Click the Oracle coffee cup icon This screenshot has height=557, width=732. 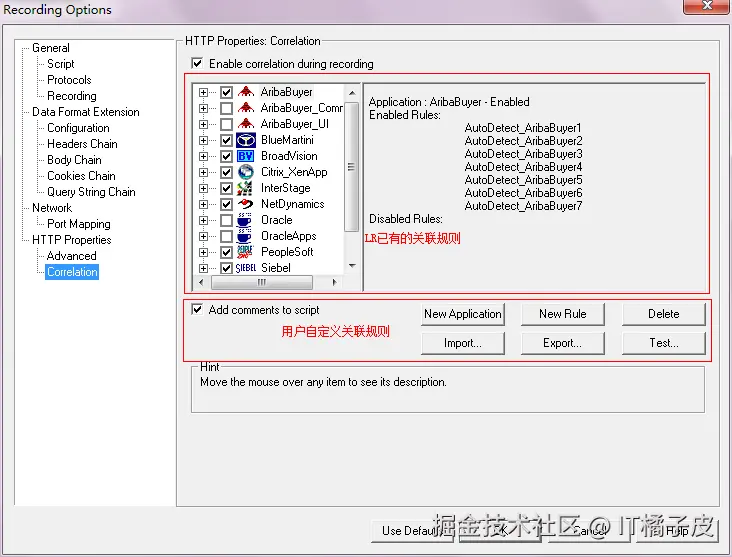(244, 220)
